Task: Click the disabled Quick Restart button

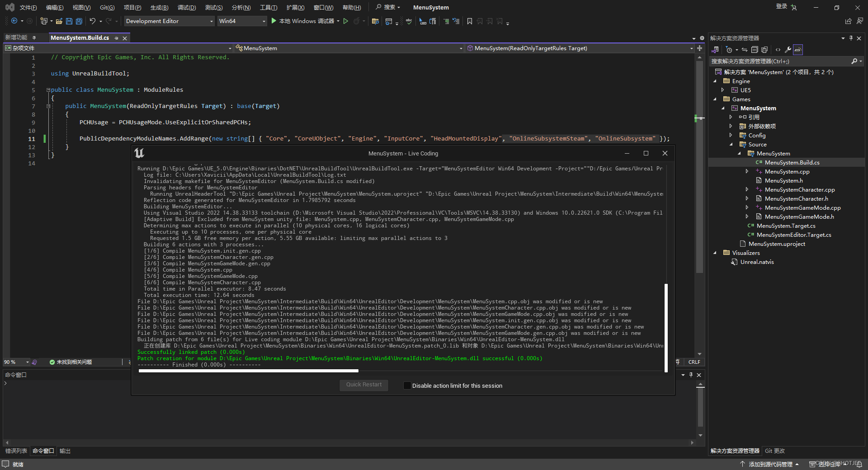Action: point(364,385)
